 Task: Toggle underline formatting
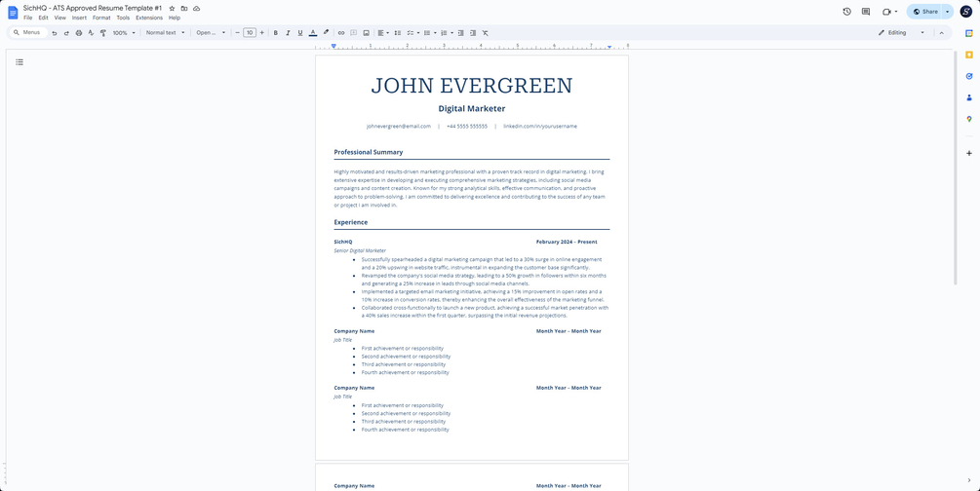tap(300, 32)
